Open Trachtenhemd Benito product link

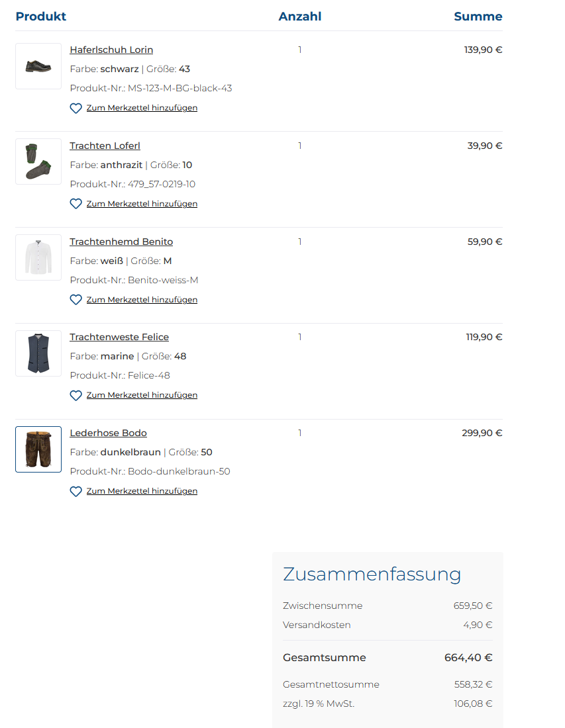(x=121, y=242)
